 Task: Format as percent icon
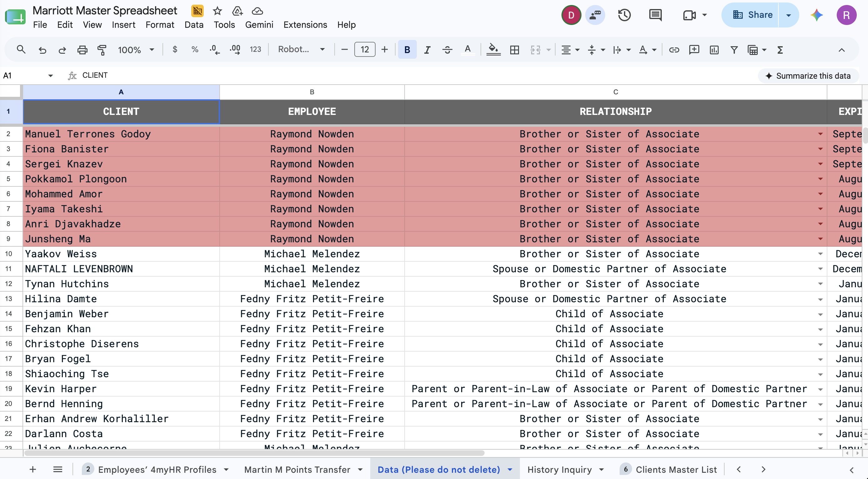pos(195,50)
